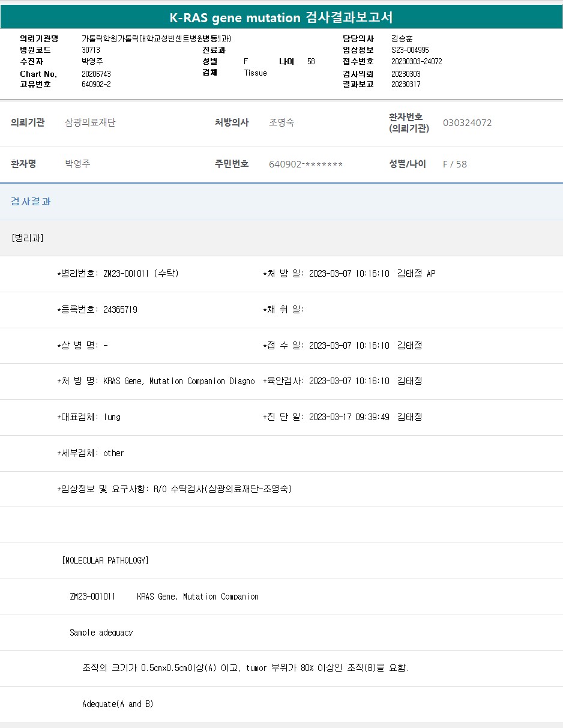
Task: Click the 성별/나이 value F / 58
Action: [454, 164]
